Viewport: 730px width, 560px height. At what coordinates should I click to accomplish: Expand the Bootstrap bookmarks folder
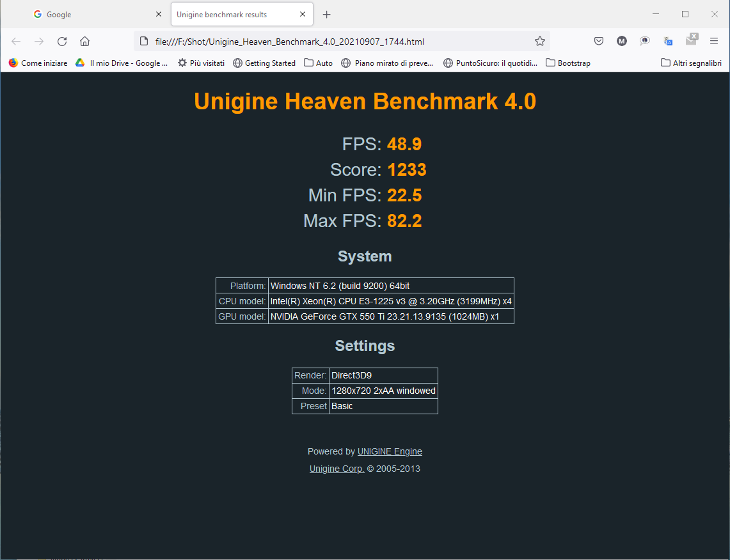pyautogui.click(x=568, y=63)
